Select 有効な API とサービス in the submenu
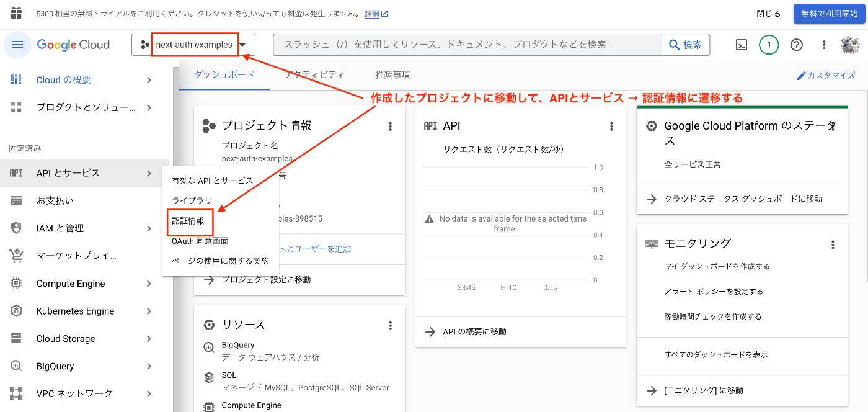The height and width of the screenshot is (412, 868). click(x=213, y=181)
